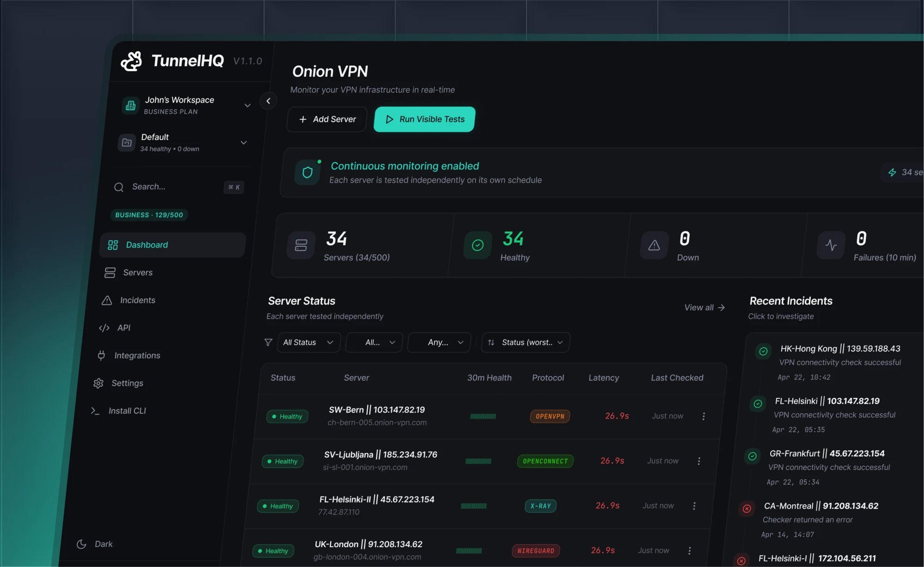Click the search magnifier icon
Screen dimensions: 924x567
pos(119,187)
